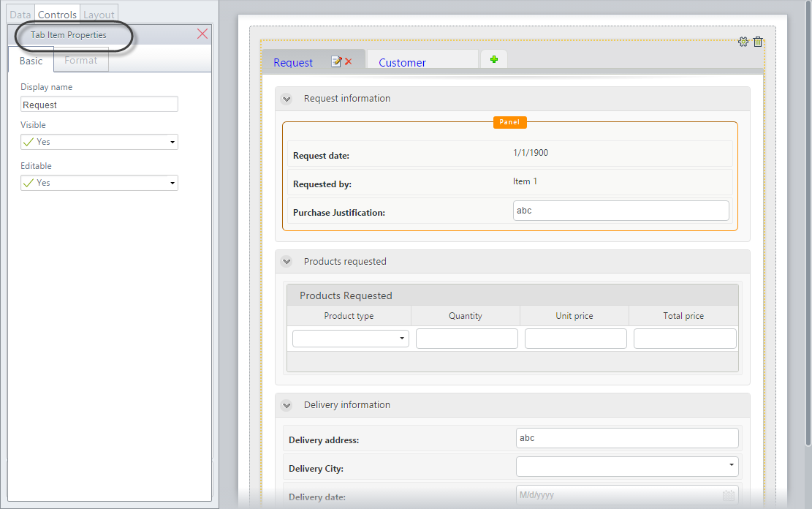Click the Request date: label
Screen dimensions: 812x509
(x=321, y=156)
